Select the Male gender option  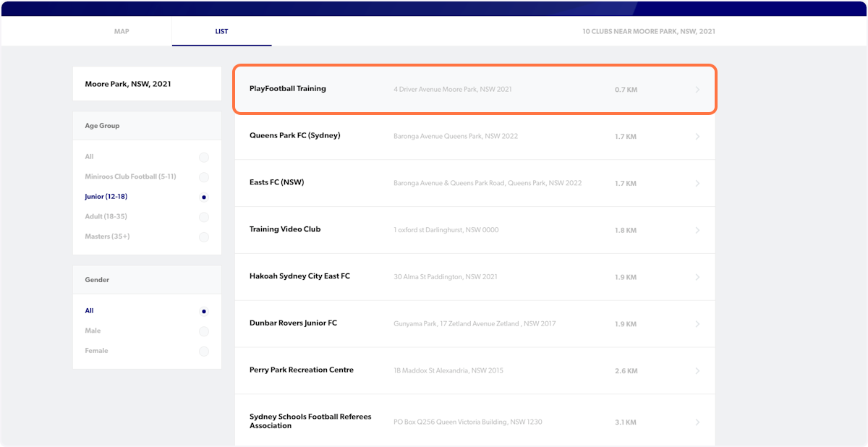tap(204, 331)
